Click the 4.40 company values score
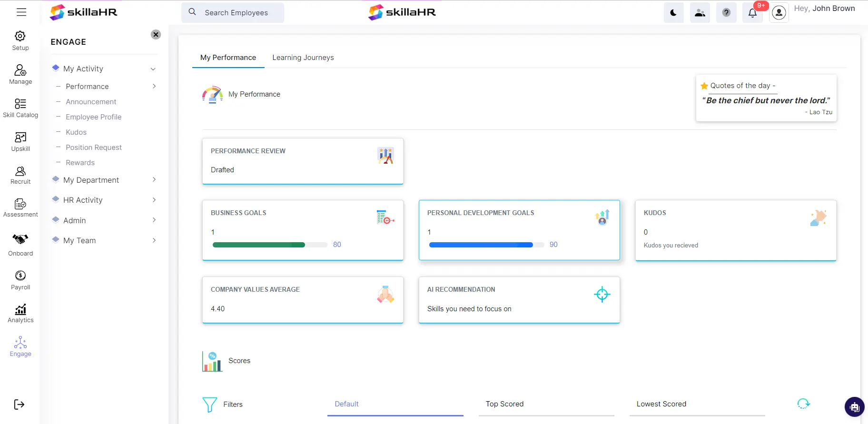The image size is (868, 424). (217, 309)
